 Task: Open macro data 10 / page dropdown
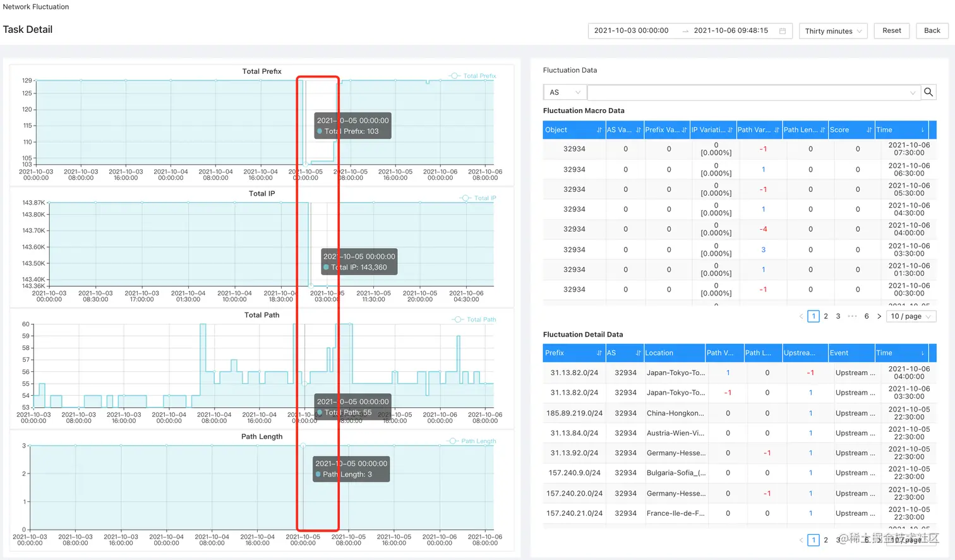coord(911,316)
